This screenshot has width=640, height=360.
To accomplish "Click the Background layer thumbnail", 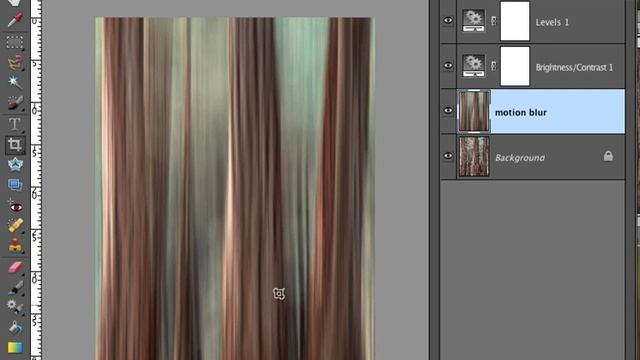I will 474,157.
